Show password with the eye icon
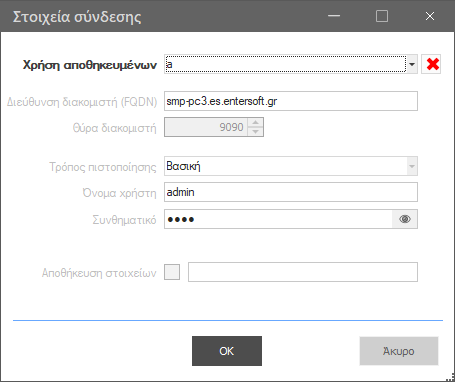Image resolution: width=455 pixels, height=382 pixels. (405, 219)
